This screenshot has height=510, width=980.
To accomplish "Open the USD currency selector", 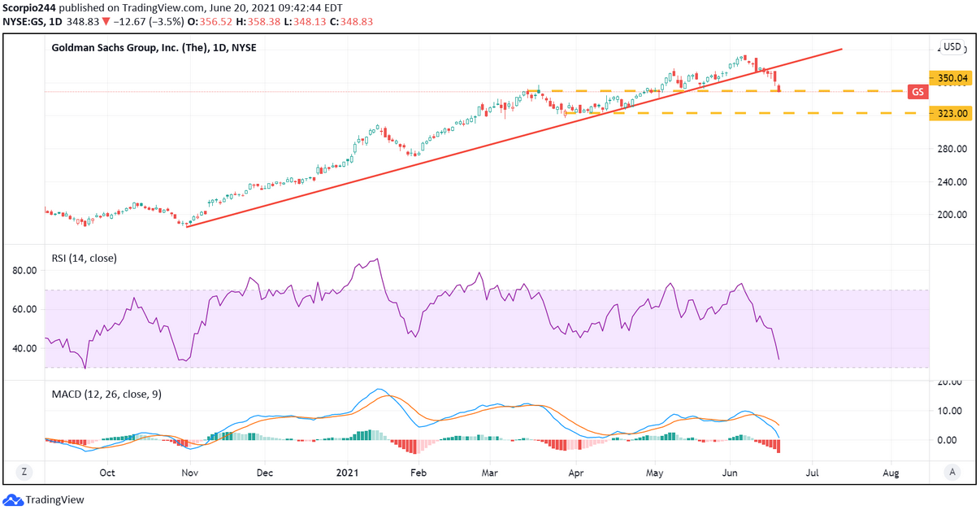I will pyautogui.click(x=952, y=48).
